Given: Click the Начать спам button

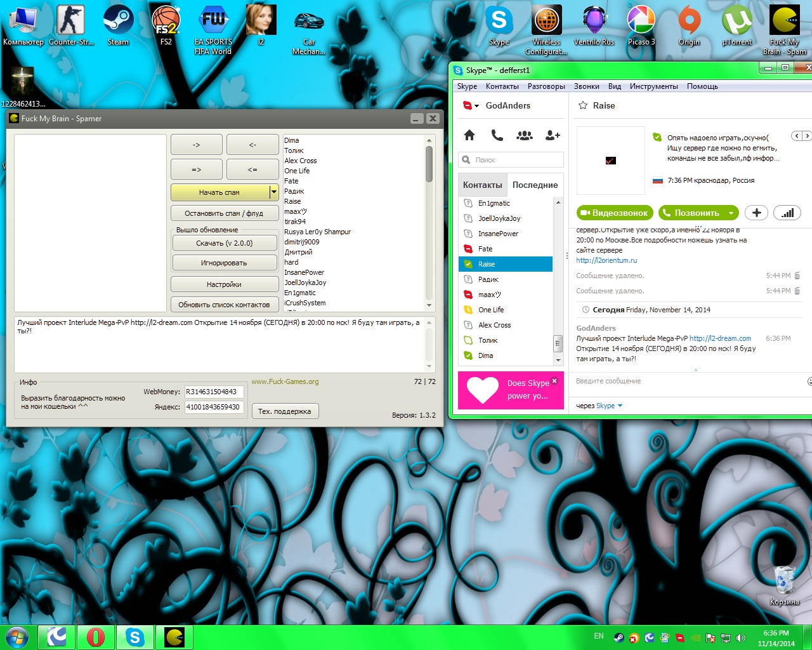Looking at the screenshot, I should tap(219, 192).
